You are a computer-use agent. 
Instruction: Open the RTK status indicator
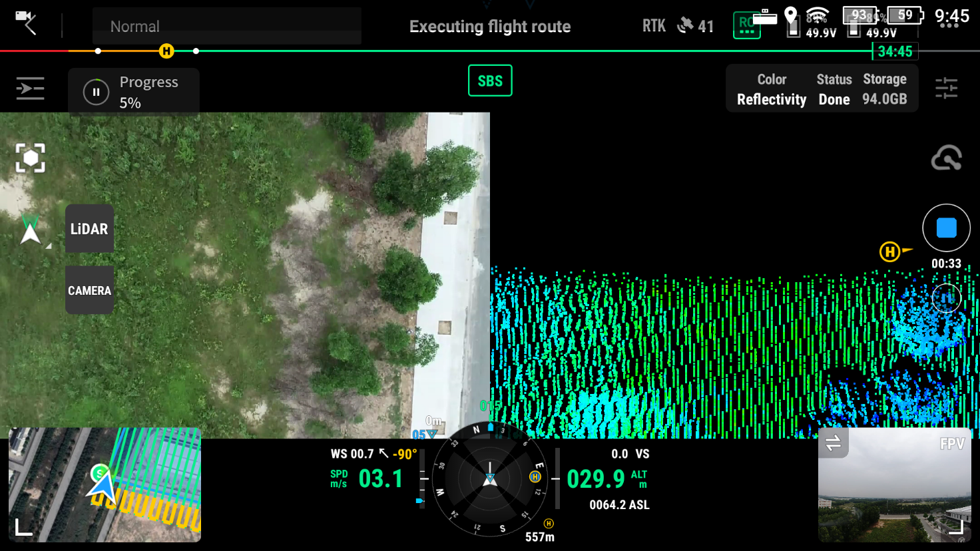click(x=654, y=26)
